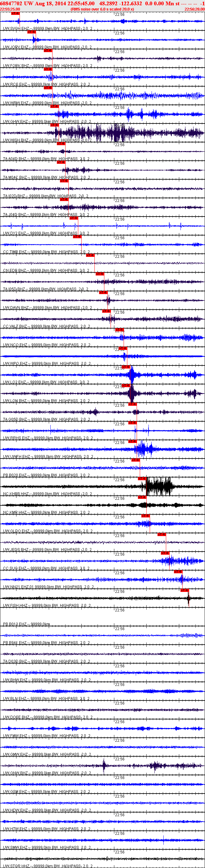This screenshot has height=868, width=205.
Task: Click the UW.GHW EHZ station label
Action: click(x=47, y=122)
